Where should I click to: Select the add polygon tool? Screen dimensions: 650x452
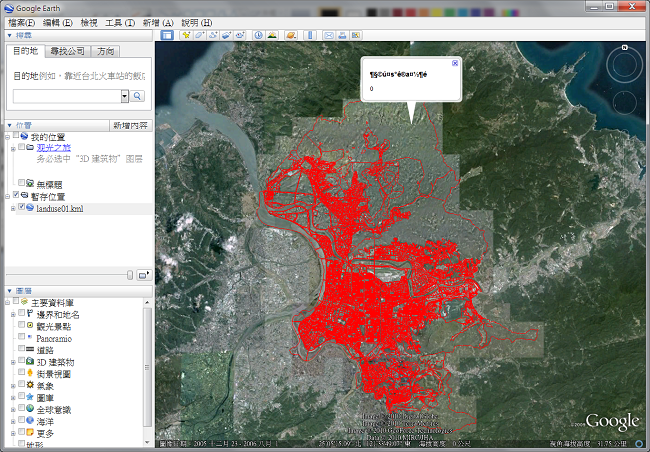coord(200,35)
